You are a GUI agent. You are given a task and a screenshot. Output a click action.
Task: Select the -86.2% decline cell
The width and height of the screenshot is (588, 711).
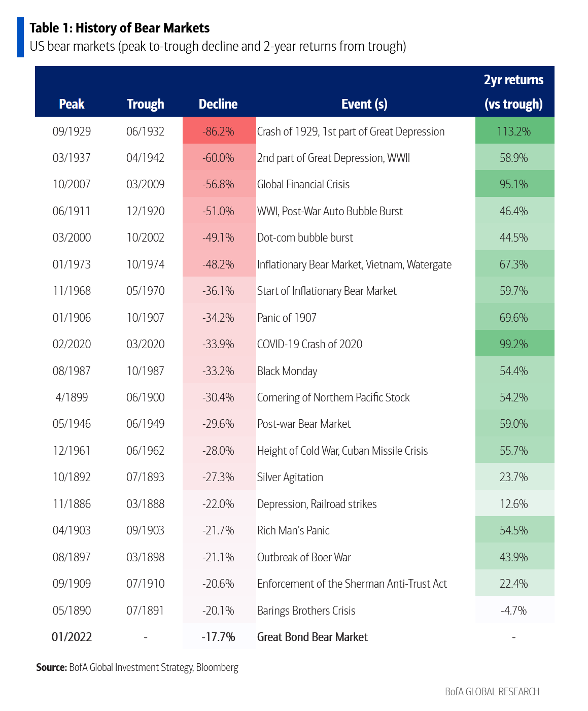pos(219,131)
